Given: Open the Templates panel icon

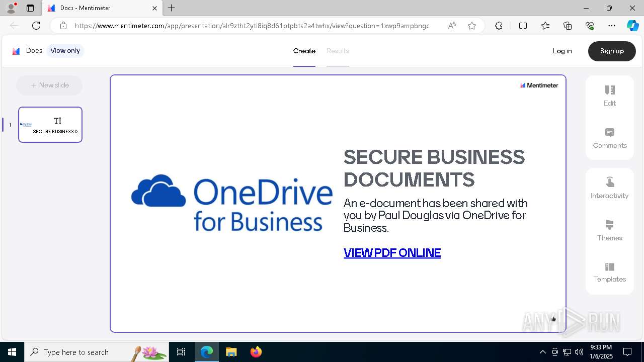Looking at the screenshot, I should coord(610,266).
